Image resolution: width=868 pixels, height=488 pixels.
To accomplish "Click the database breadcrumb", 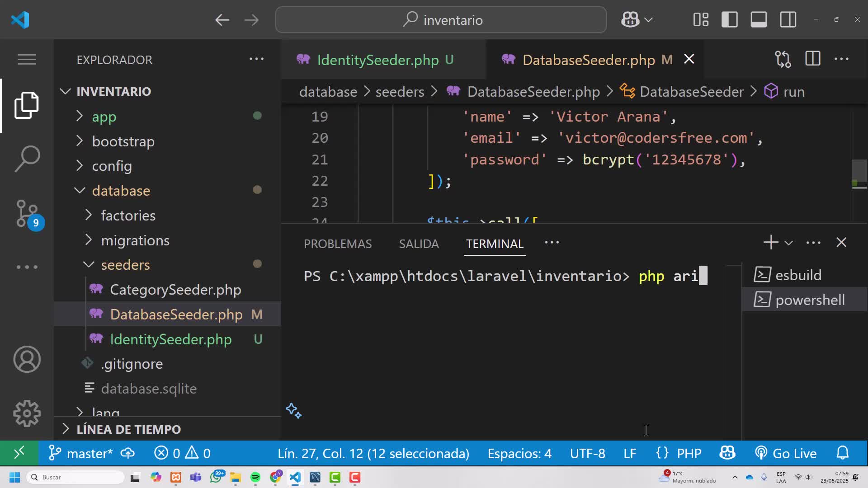I will pyautogui.click(x=328, y=92).
